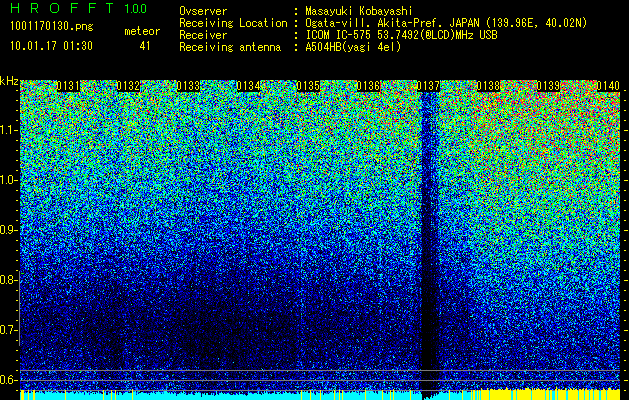Screen dimensions: 629x400
Task: Click the 1.1 kHz axis label
Action: tap(8, 130)
